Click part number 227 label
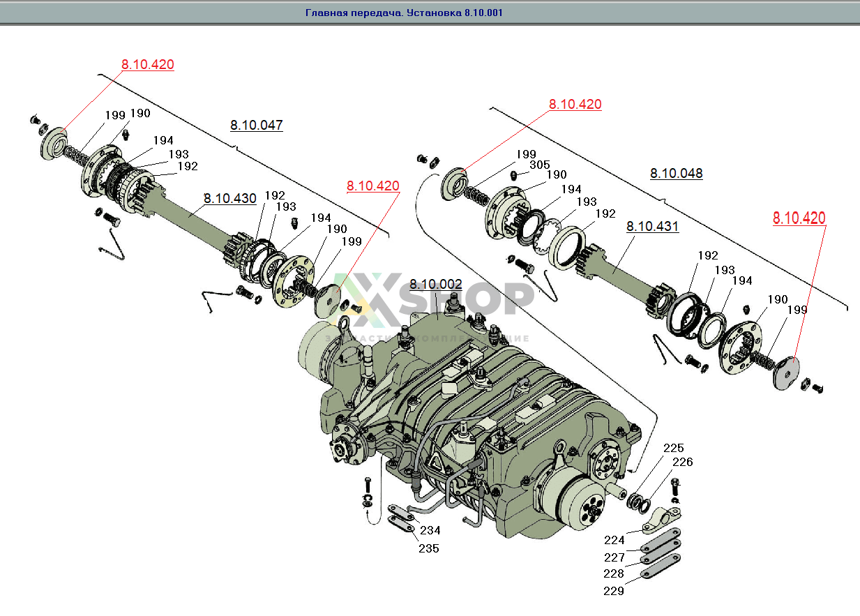The image size is (860, 616). point(614,557)
